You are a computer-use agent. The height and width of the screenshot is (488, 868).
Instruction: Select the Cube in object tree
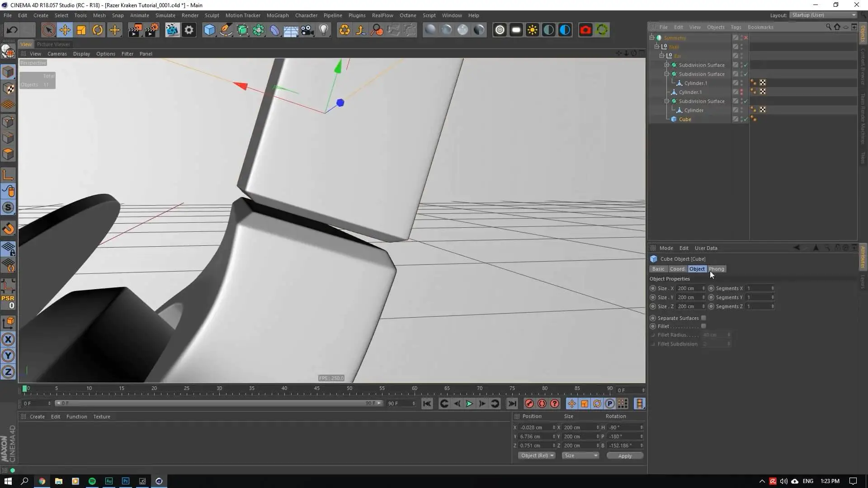click(x=685, y=119)
